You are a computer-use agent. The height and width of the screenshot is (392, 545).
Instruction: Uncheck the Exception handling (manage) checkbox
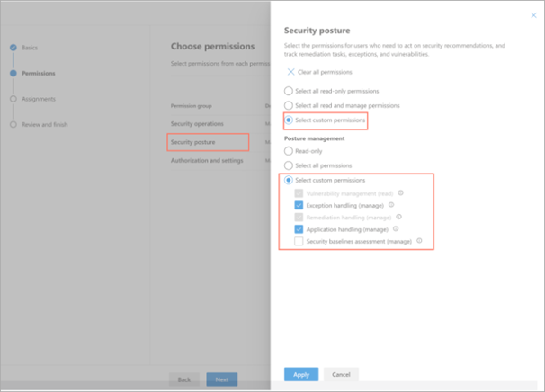[299, 205]
